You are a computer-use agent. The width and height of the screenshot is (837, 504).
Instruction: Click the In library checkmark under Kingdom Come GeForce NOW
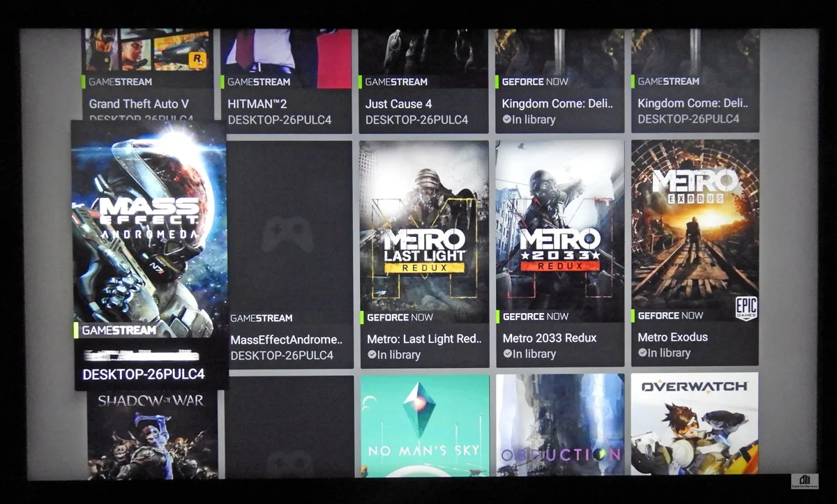(506, 119)
